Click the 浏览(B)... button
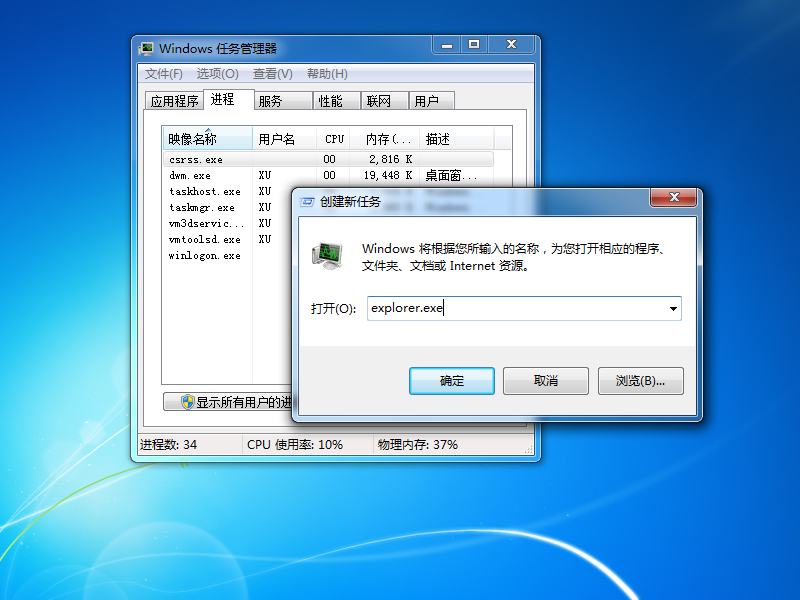 pos(640,381)
